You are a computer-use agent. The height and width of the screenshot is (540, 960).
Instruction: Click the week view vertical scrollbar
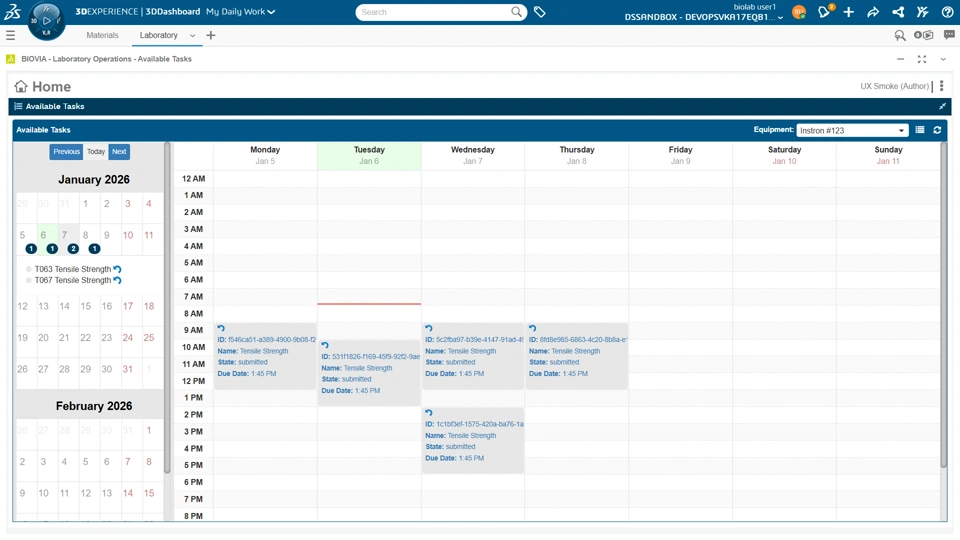(943, 305)
